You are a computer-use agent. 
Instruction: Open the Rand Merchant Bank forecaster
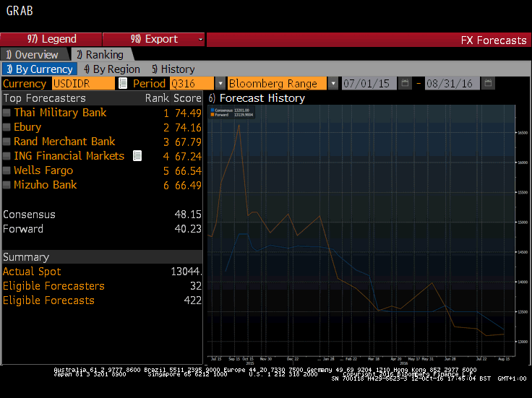(x=64, y=142)
